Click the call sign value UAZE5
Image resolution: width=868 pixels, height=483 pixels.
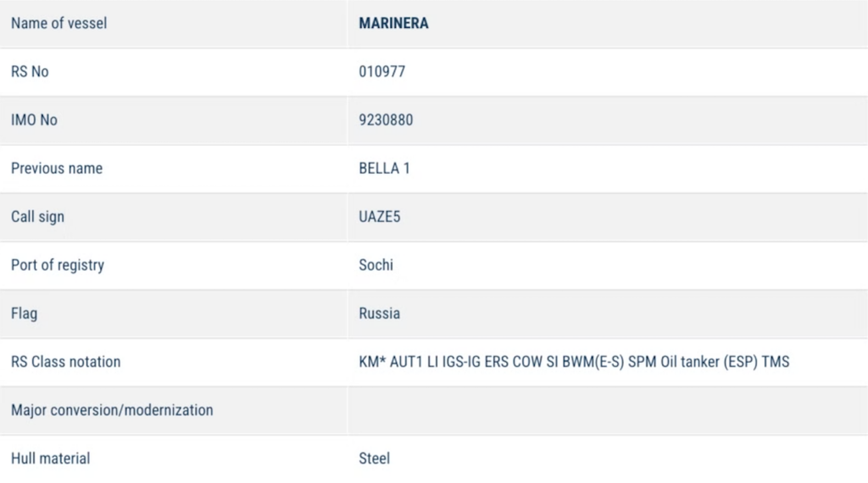coord(380,217)
